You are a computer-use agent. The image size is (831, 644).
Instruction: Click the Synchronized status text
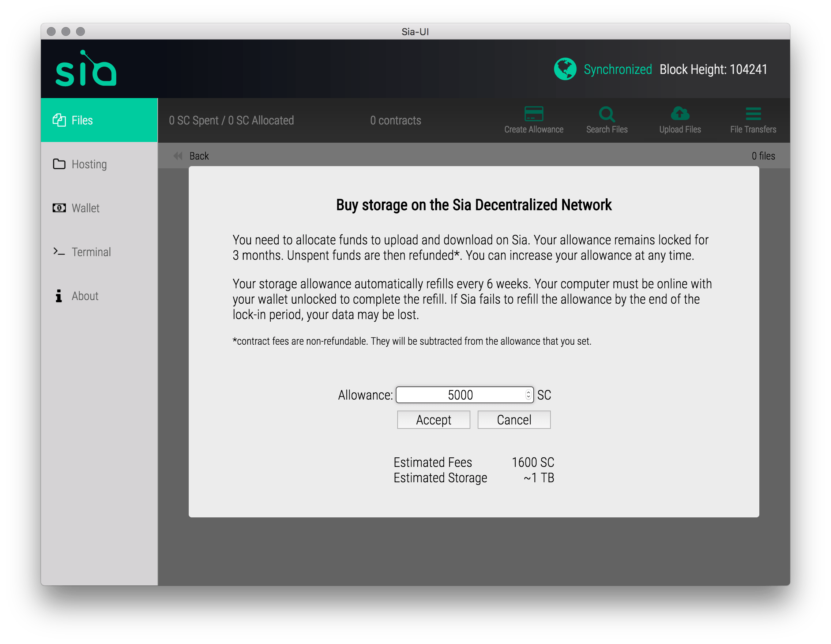[x=617, y=69]
